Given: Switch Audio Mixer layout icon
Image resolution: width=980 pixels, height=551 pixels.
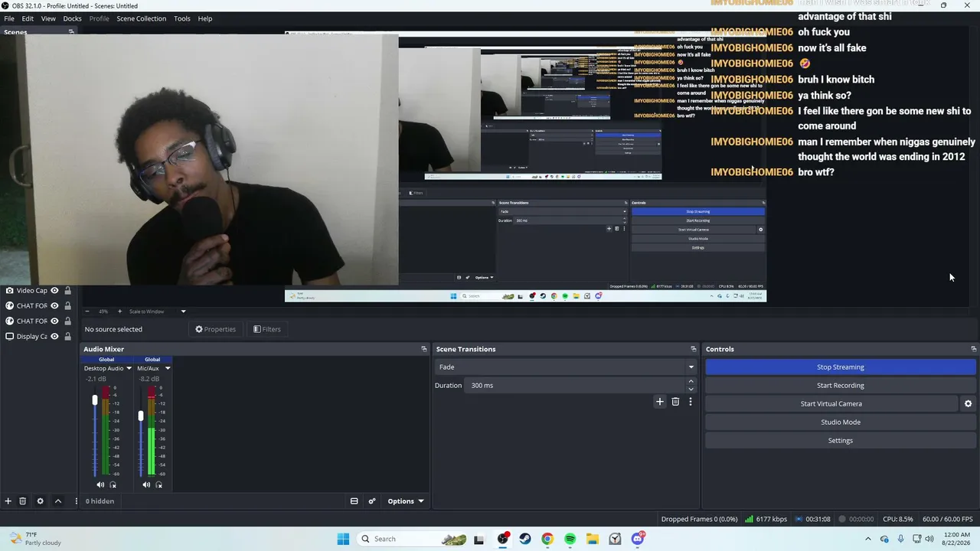Looking at the screenshot, I should (x=354, y=501).
